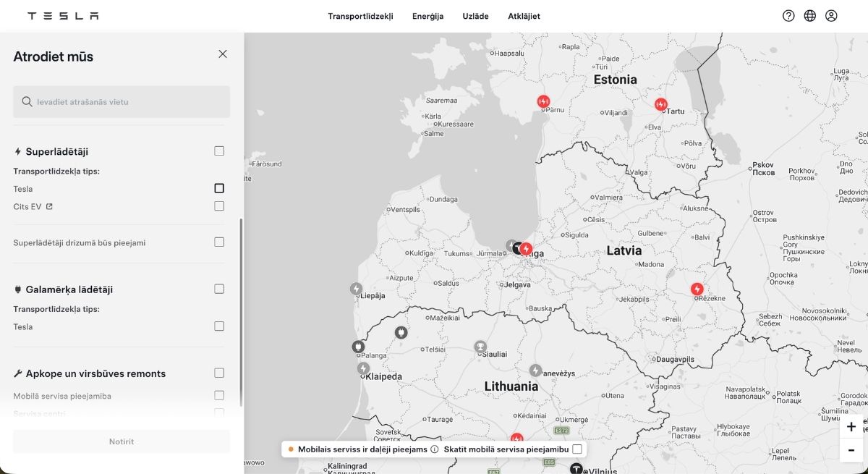Open the Uzlāde menu
This screenshot has height=474, width=868.
point(475,16)
